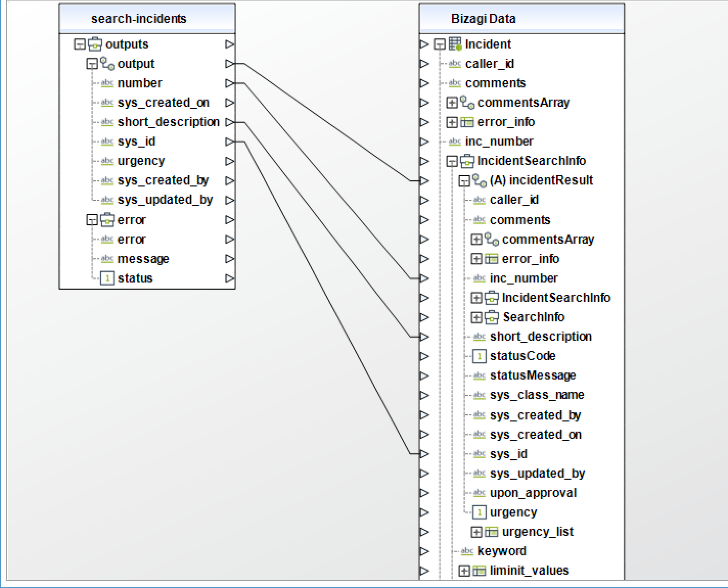Select sys_id in Bizagi Data
The image size is (728, 588).
(x=509, y=454)
